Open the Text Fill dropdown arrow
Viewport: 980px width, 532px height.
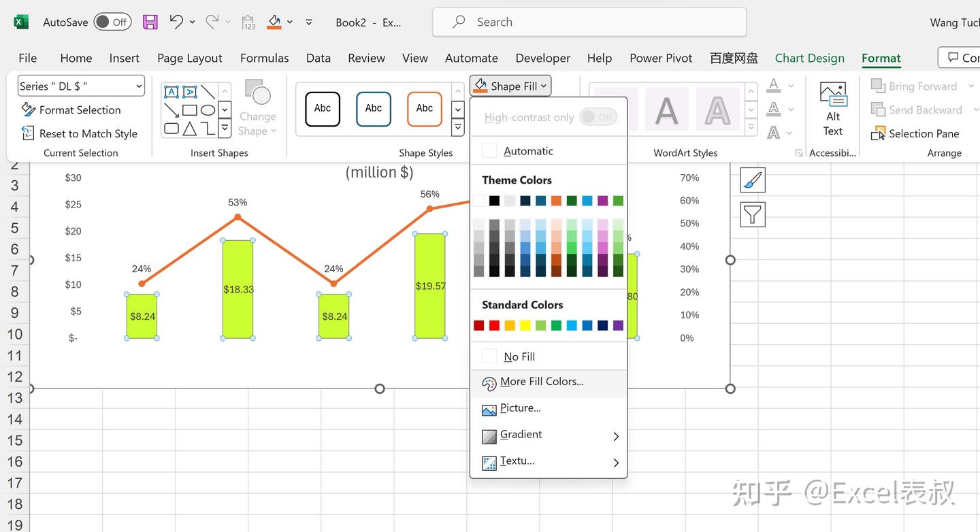[791, 86]
